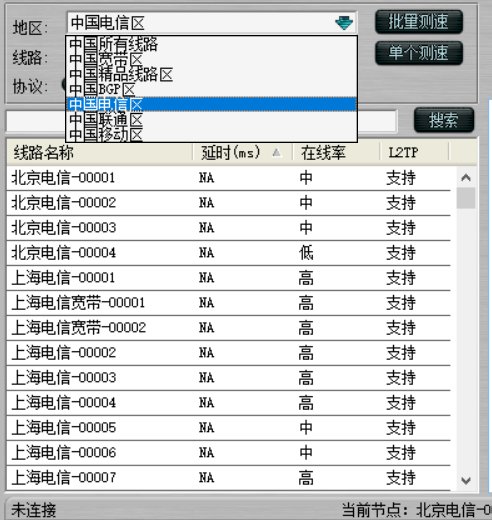The width and height of the screenshot is (492, 520).
Task: Select row 上海电信-00006
Action: (228, 453)
